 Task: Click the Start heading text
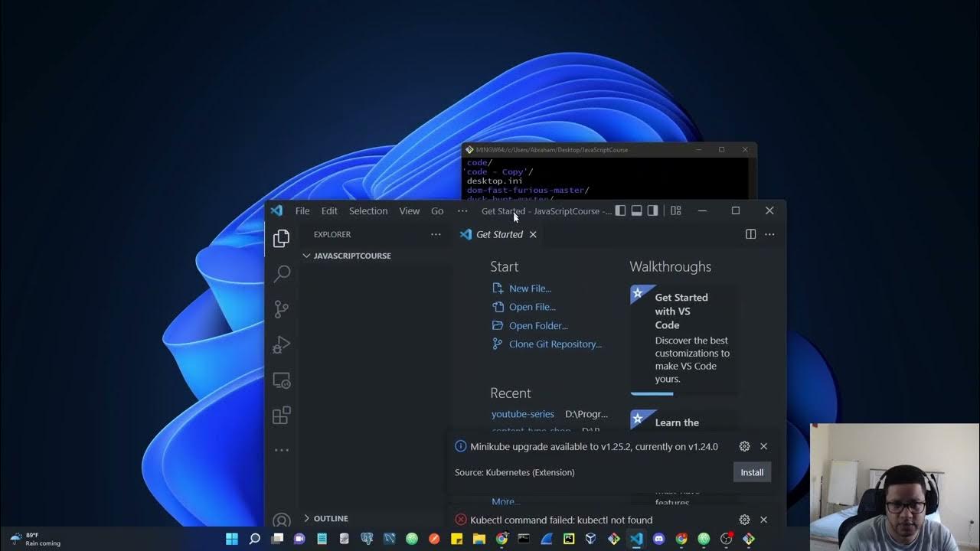tap(504, 266)
